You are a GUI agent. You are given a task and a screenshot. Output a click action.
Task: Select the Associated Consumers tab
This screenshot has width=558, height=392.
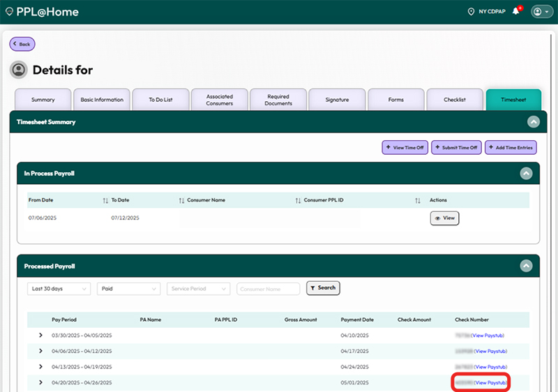pyautogui.click(x=219, y=100)
